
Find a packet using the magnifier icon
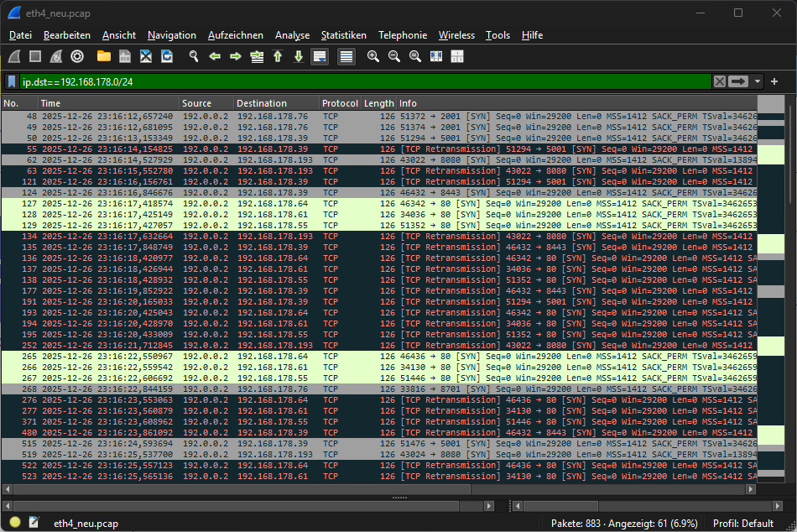[x=194, y=56]
